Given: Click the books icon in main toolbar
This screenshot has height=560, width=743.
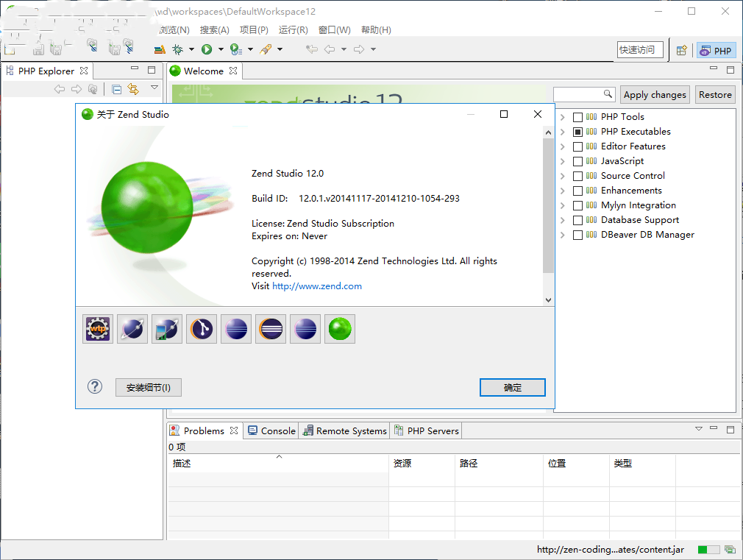Looking at the screenshot, I should 160,49.
